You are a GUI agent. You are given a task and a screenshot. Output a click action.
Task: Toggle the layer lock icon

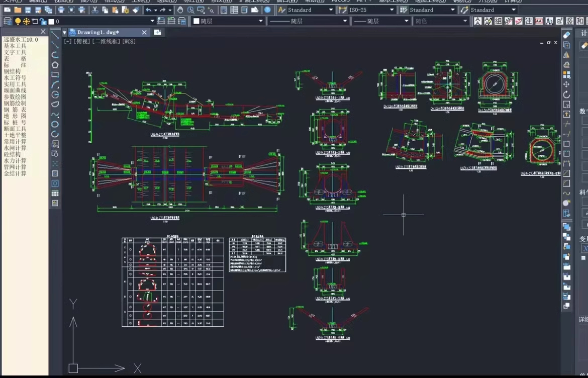pyautogui.click(x=43, y=21)
